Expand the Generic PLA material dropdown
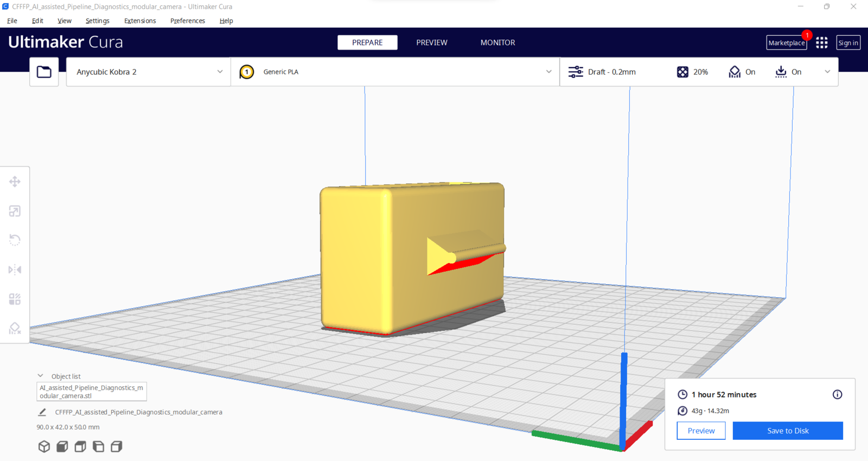The height and width of the screenshot is (461, 868). pyautogui.click(x=395, y=72)
